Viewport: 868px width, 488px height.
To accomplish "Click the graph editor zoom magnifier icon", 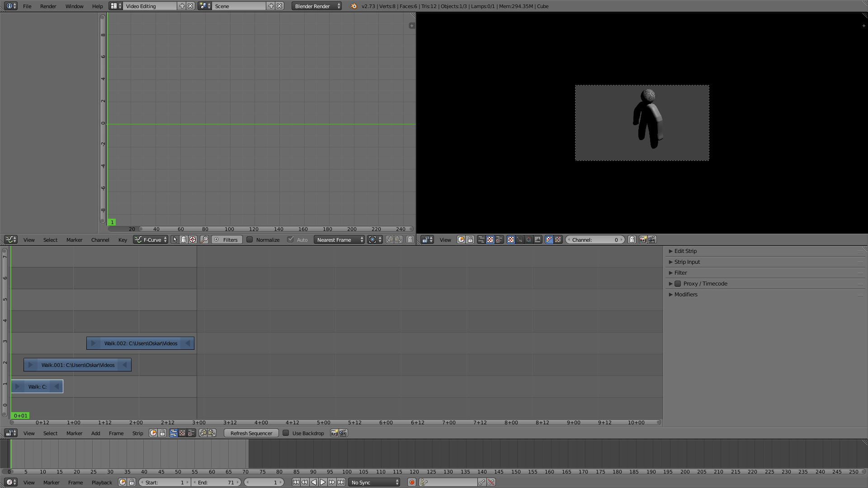I will click(204, 240).
